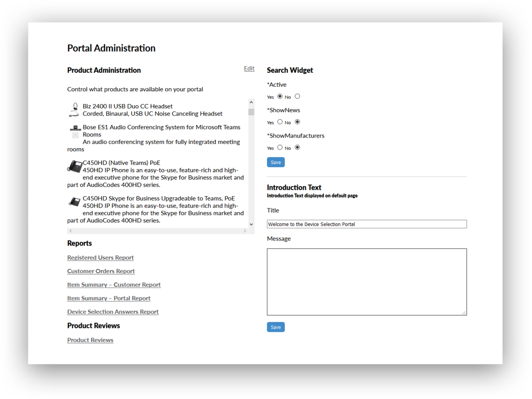Click the Message box resize handle
This screenshot has height=399, width=532.
pos(464,313)
